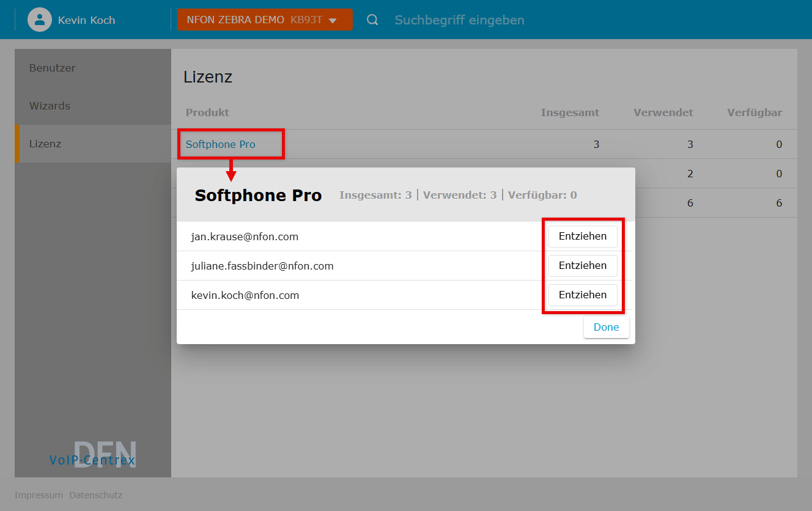Click the user avatar icon
The width and height of the screenshot is (812, 511).
point(40,20)
